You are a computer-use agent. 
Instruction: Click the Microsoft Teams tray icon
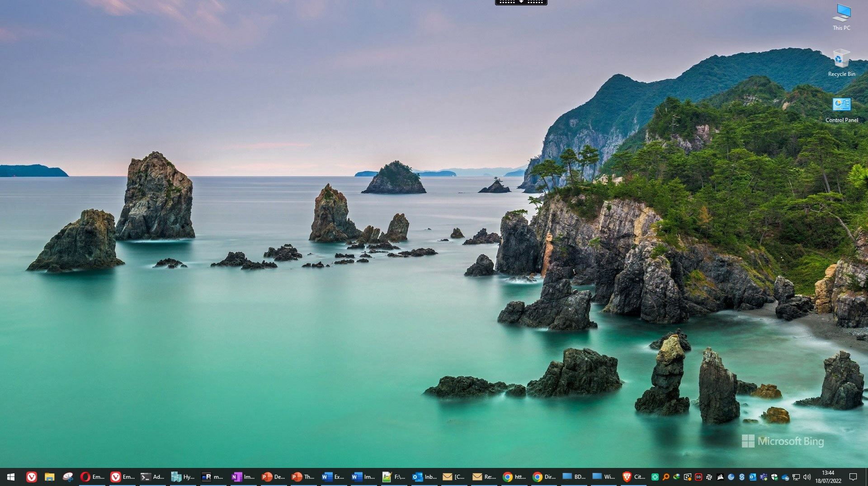pos(764,477)
